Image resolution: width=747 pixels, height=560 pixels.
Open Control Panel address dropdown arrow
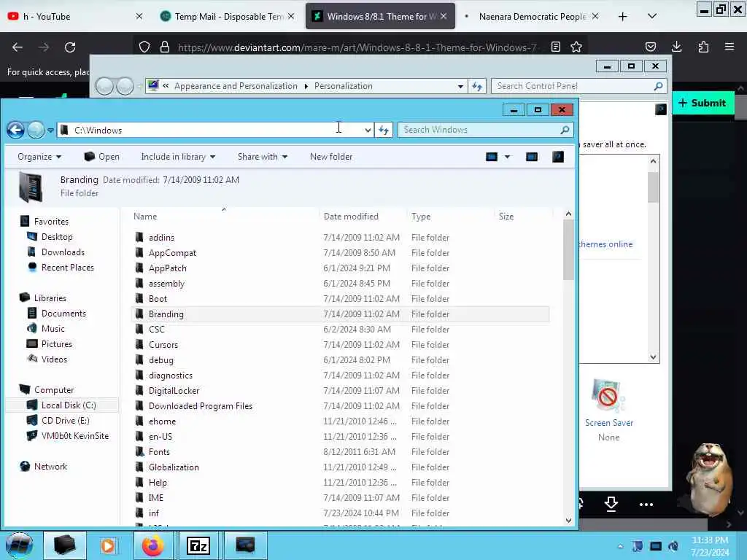460,86
